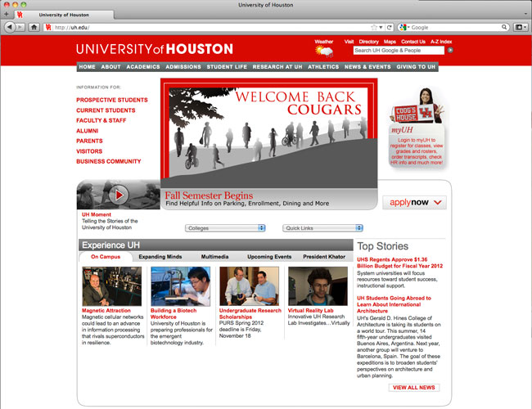532x409 pixels.
Task: Switch to the Upcoming Events tab
Action: 269,257
